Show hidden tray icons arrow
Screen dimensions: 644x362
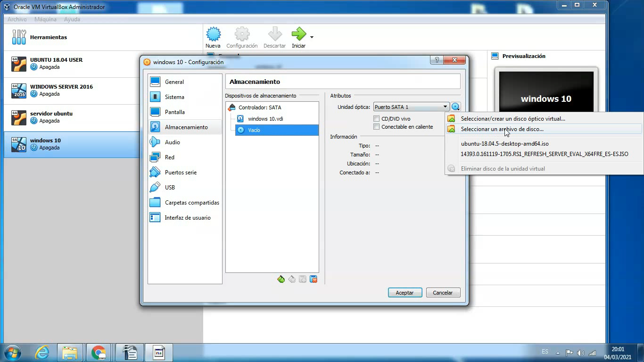coord(558,353)
